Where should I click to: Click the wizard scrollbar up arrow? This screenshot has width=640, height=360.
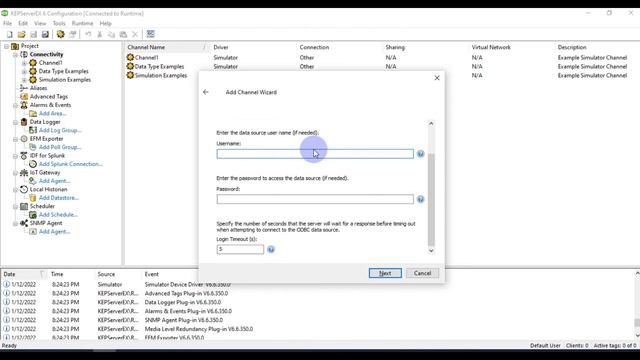(x=431, y=123)
